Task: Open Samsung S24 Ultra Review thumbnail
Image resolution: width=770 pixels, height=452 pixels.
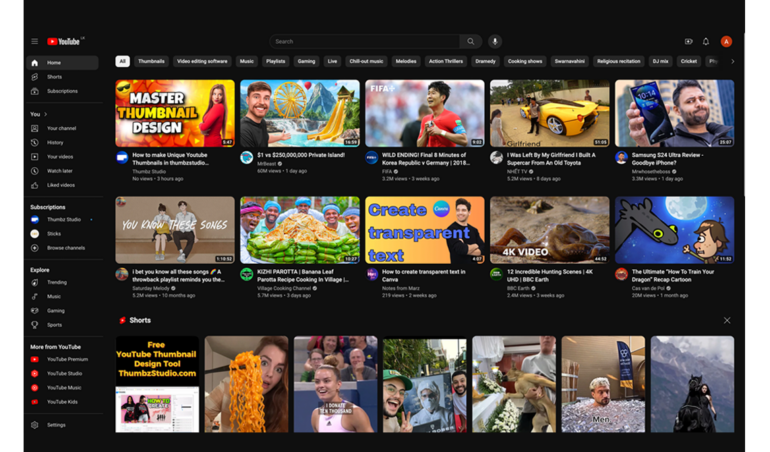Action: [x=674, y=113]
